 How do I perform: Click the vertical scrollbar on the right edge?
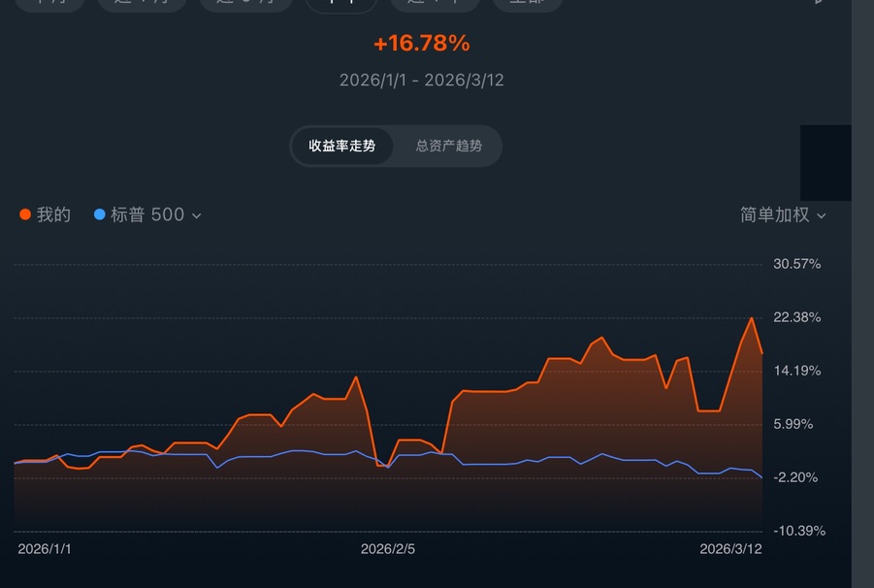(862, 291)
